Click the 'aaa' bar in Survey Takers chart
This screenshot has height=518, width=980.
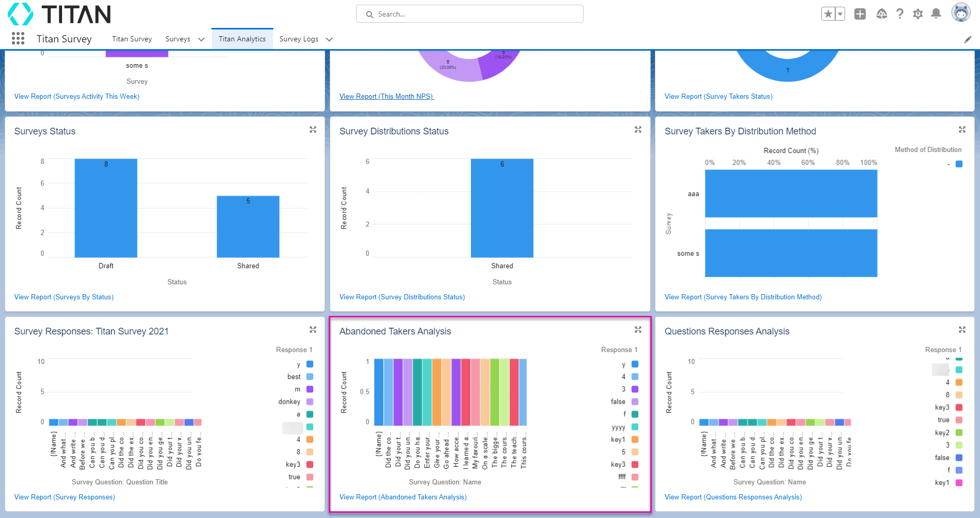791,193
